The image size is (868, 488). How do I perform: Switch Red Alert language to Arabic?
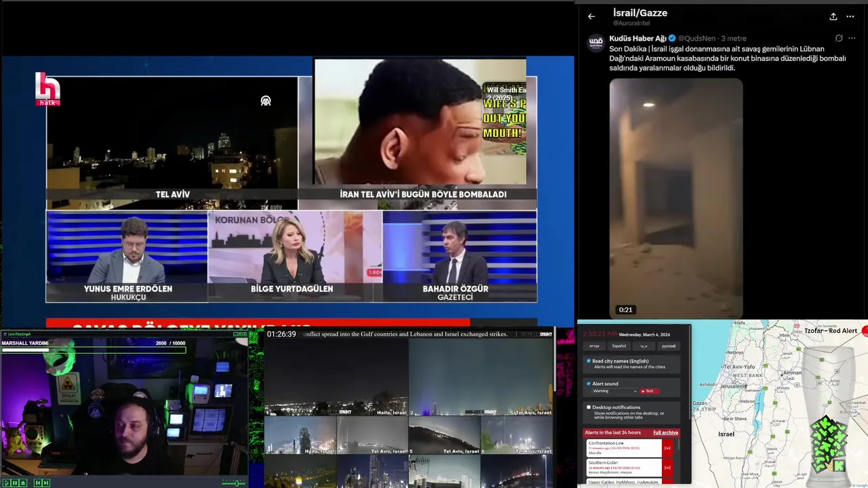coord(644,346)
